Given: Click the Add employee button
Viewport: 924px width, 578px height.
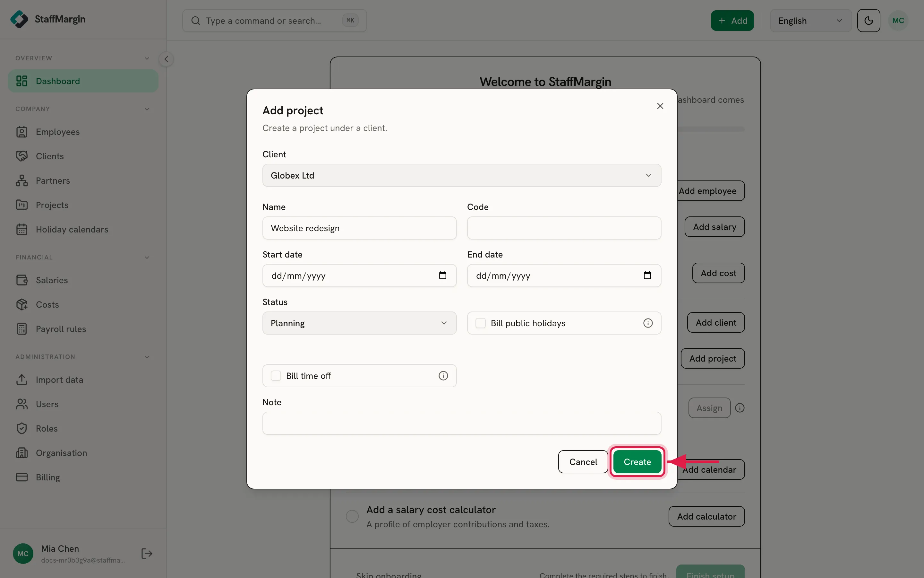Looking at the screenshot, I should click(711, 191).
